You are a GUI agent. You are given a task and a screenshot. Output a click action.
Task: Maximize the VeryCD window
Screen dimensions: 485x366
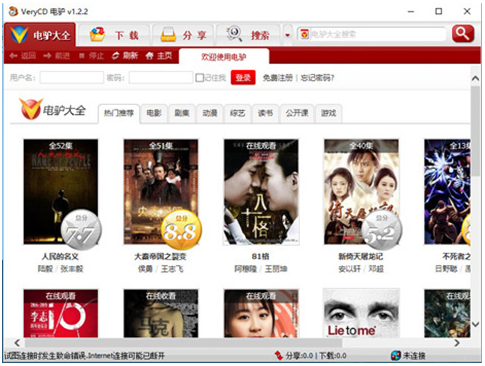(x=439, y=11)
